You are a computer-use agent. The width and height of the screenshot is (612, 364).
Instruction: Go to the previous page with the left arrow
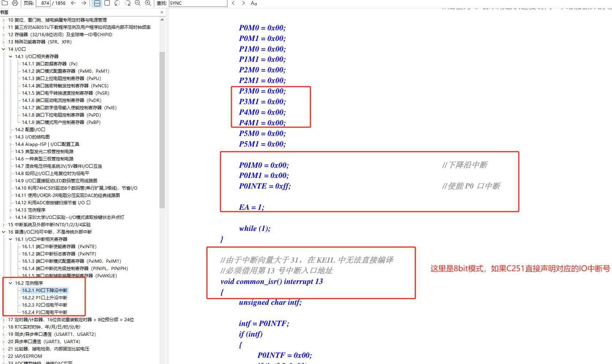coord(73,3)
